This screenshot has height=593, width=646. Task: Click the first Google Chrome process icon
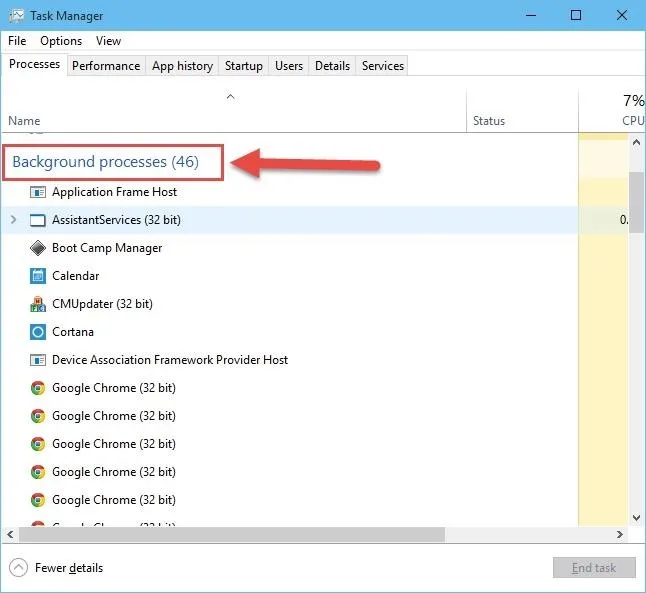click(x=38, y=388)
